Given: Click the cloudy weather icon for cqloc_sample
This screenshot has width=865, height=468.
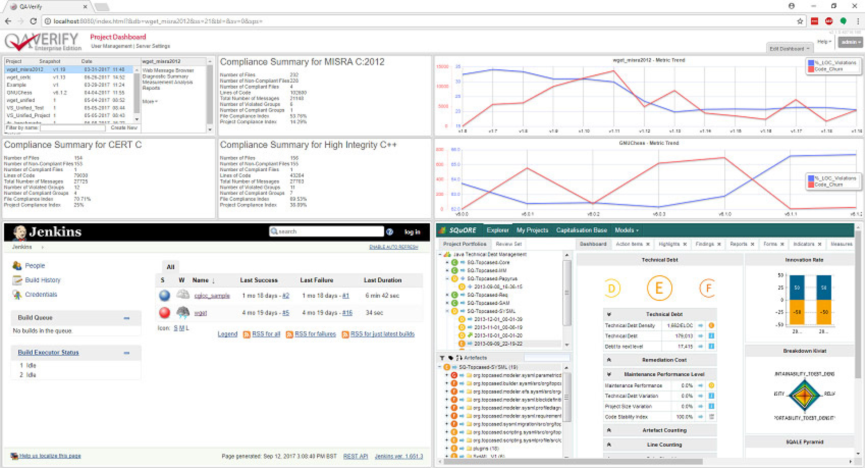Looking at the screenshot, I should point(183,295).
